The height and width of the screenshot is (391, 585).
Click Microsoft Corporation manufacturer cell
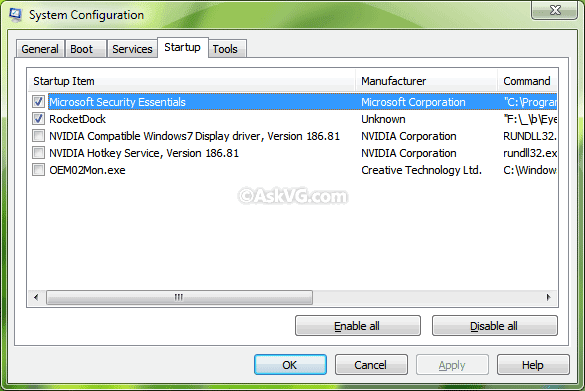[x=413, y=102]
